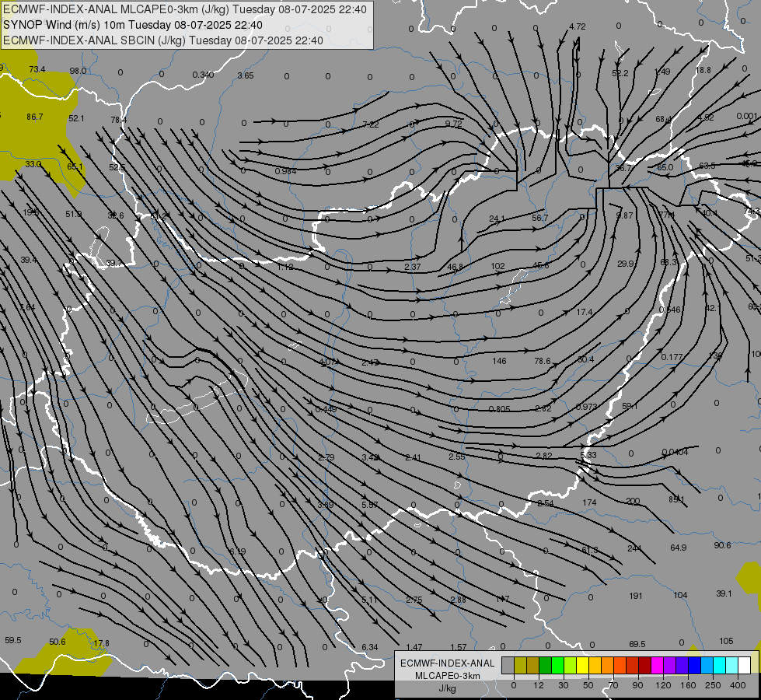Click the map value 200
Viewport: 761px width, 700px height.
pos(633,501)
